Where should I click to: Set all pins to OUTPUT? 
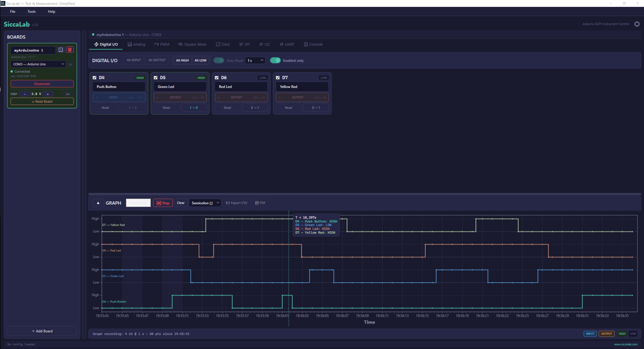pyautogui.click(x=157, y=60)
